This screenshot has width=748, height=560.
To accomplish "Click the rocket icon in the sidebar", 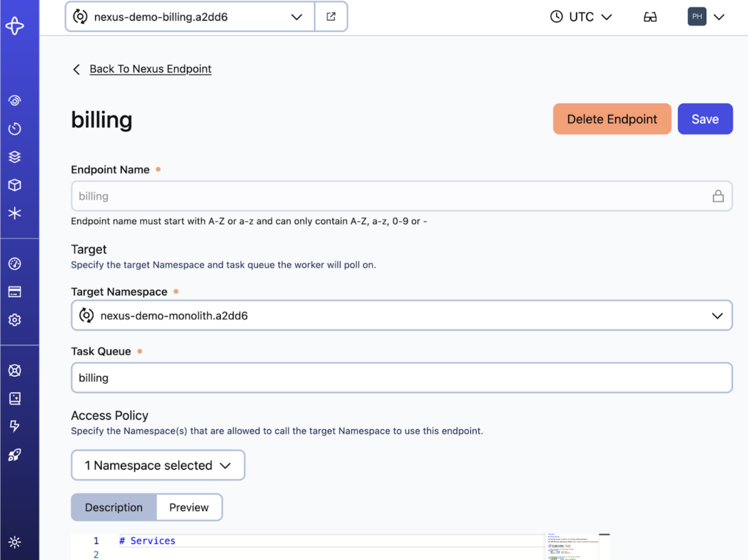I will click(15, 455).
